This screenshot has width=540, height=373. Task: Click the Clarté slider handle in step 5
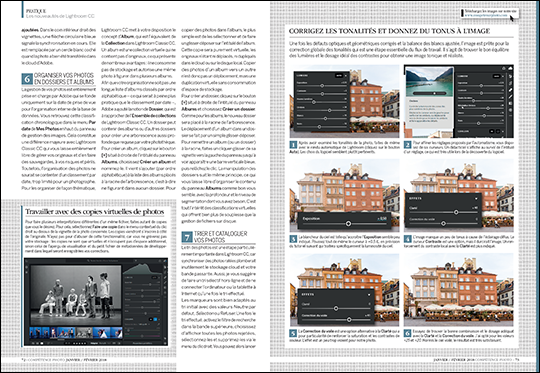point(336,308)
